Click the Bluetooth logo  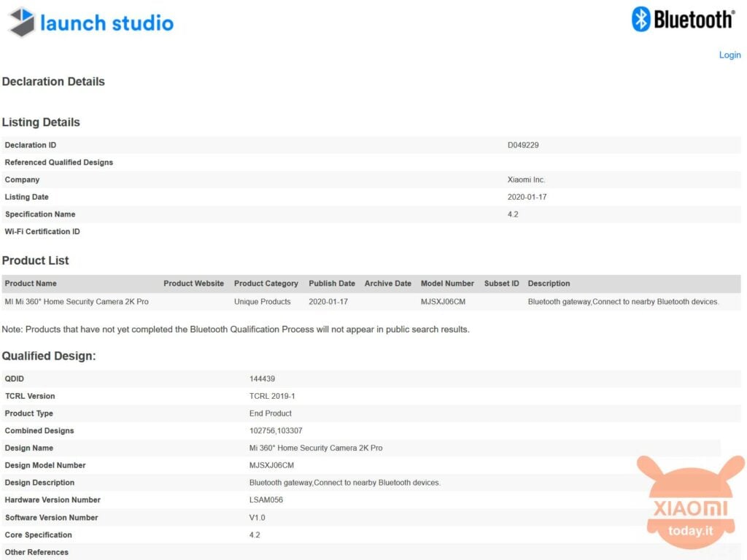(683, 20)
